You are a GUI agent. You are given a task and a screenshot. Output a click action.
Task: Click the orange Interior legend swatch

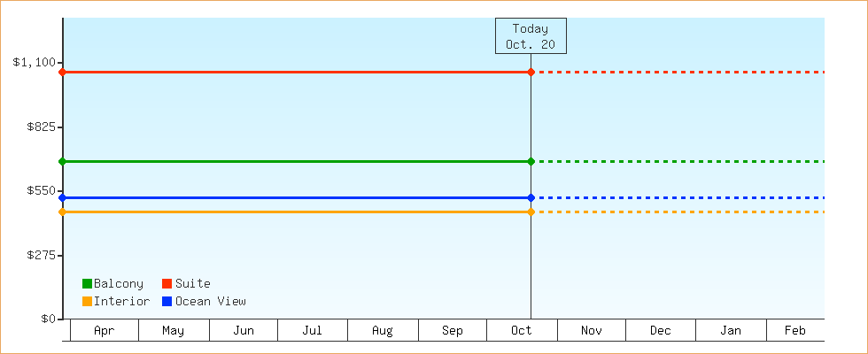click(87, 302)
